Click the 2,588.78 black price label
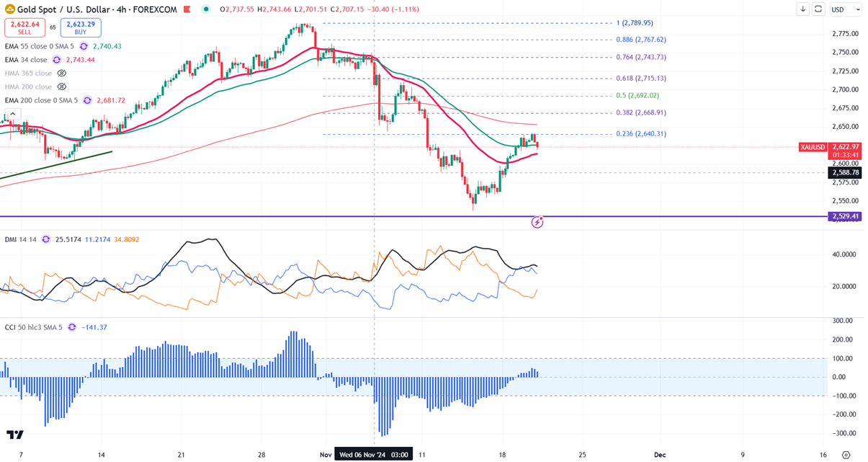868x462 pixels. click(x=845, y=173)
